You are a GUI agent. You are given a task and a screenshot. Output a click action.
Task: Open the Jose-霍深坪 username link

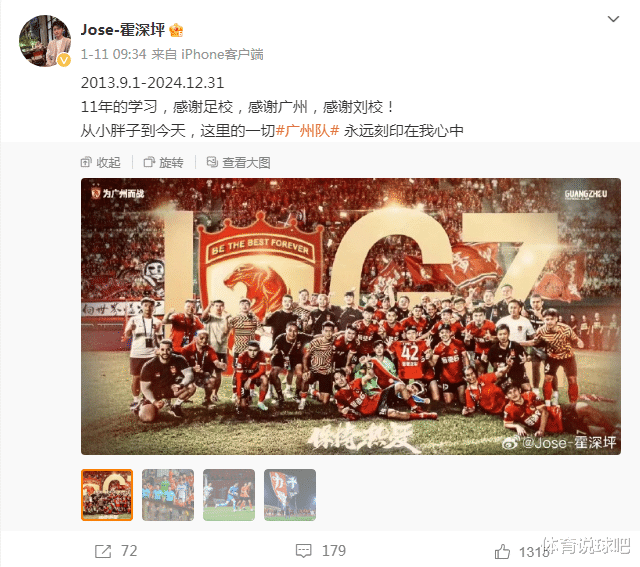[x=122, y=30]
